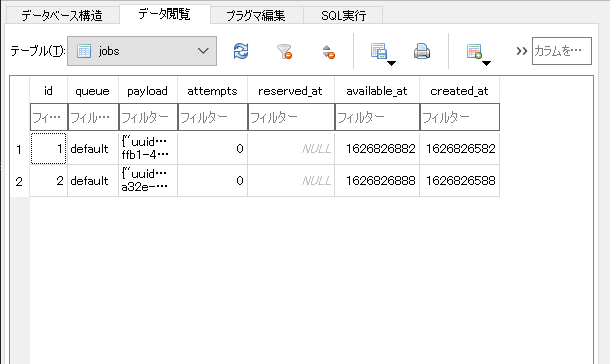Expand toolbar overflow chevron
The width and height of the screenshot is (610, 364).
(x=521, y=51)
